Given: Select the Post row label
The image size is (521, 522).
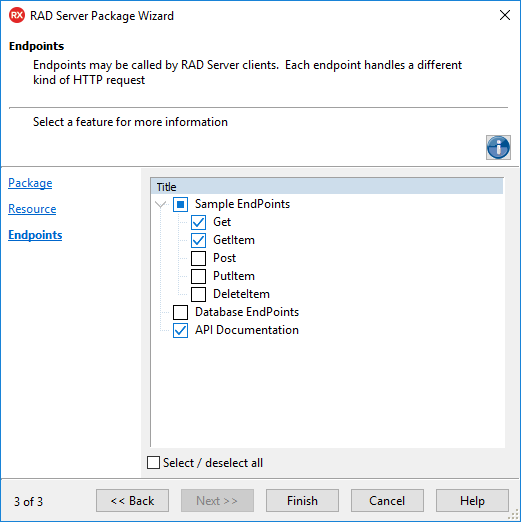Looking at the screenshot, I should (x=224, y=258).
